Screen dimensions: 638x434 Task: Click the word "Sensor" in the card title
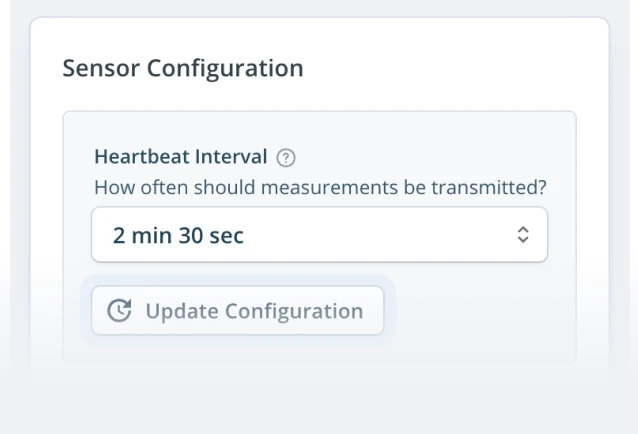tap(101, 68)
